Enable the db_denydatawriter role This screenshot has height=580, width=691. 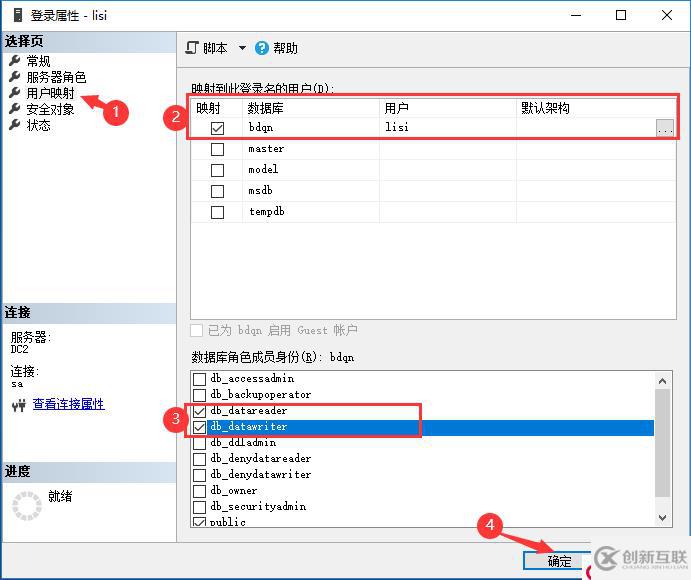pyautogui.click(x=200, y=475)
